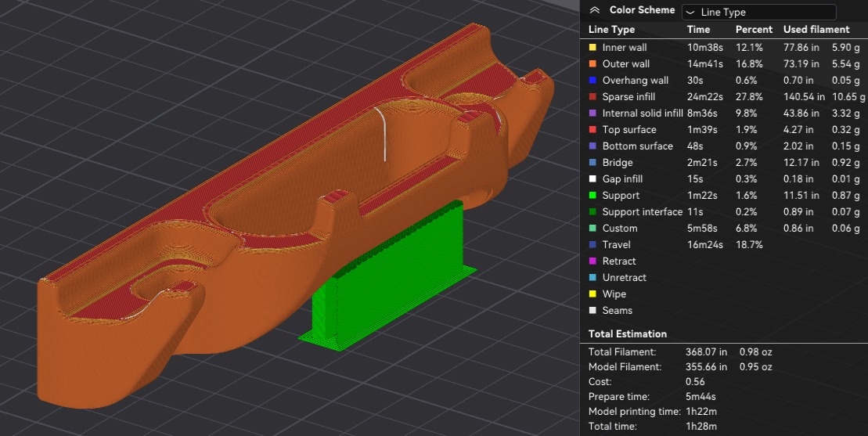
Task: Toggle Unretract markers visibility
Action: pos(625,278)
